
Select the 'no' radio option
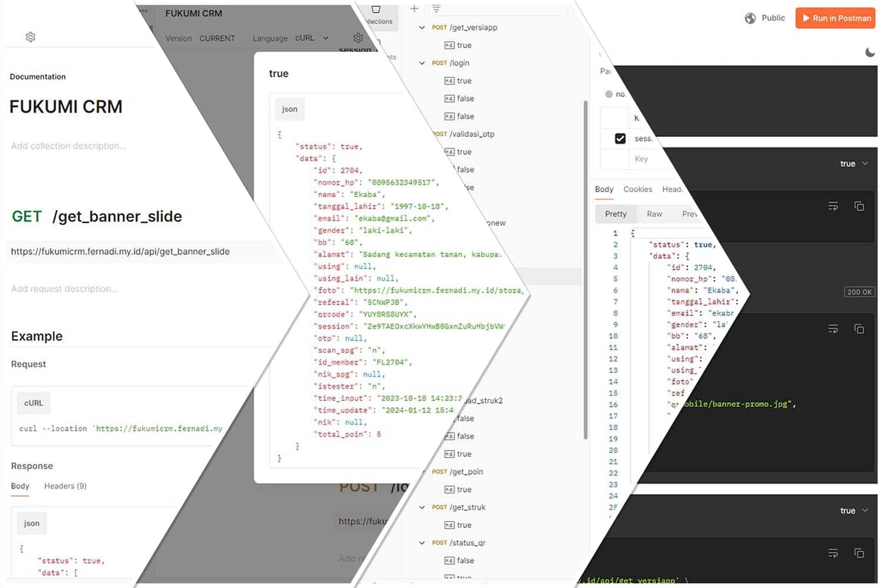609,94
